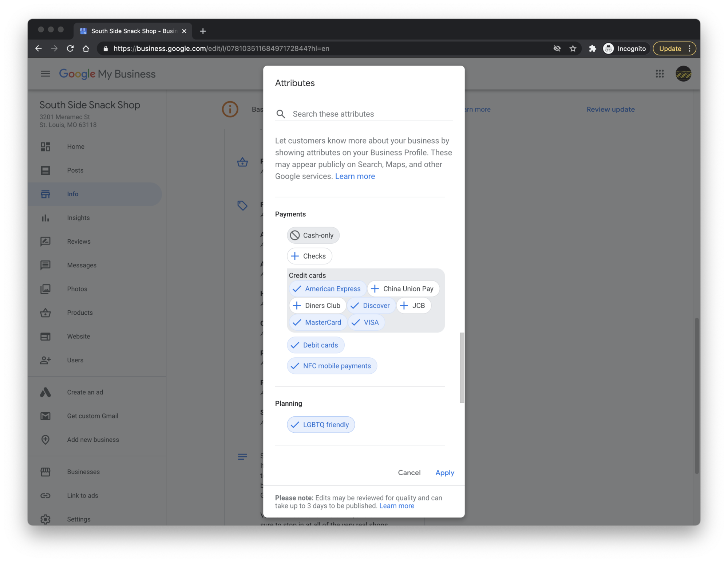Deselect the VISA attribute
Image resolution: width=728 pixels, height=562 pixels.
366,322
